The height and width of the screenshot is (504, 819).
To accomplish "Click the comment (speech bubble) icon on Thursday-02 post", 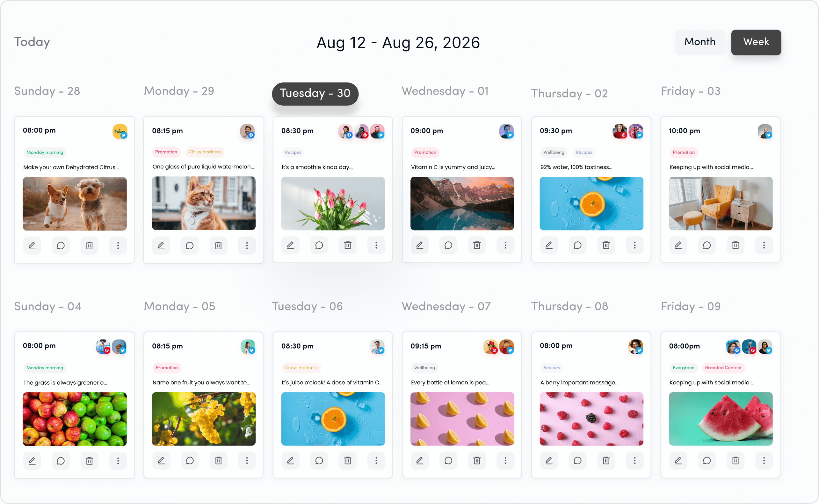I will (x=577, y=245).
